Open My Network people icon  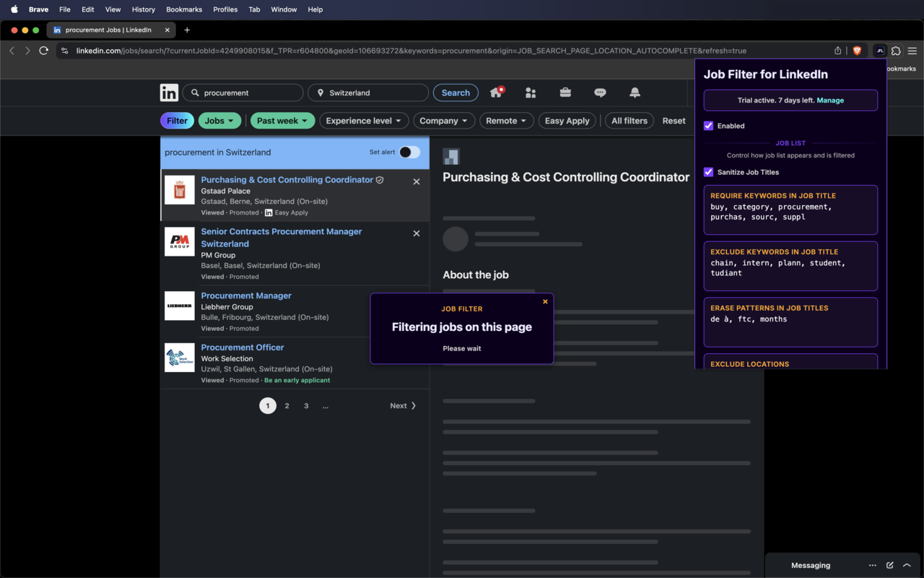(x=531, y=92)
